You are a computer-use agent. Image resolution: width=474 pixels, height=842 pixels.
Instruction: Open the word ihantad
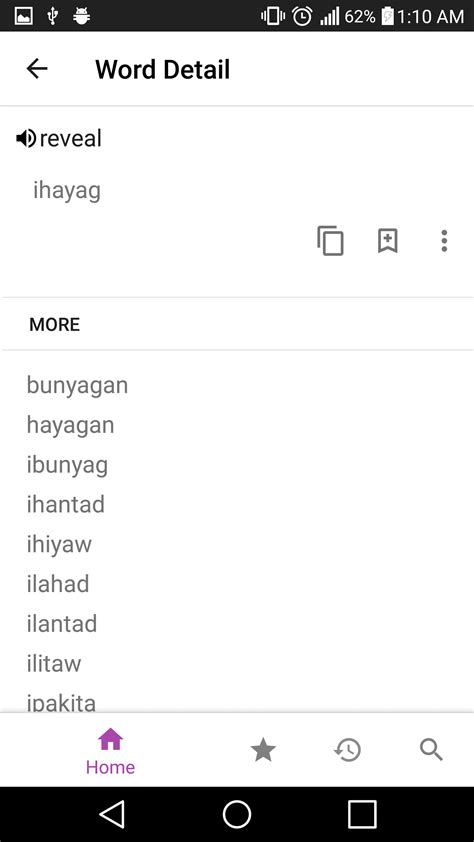pyautogui.click(x=65, y=505)
